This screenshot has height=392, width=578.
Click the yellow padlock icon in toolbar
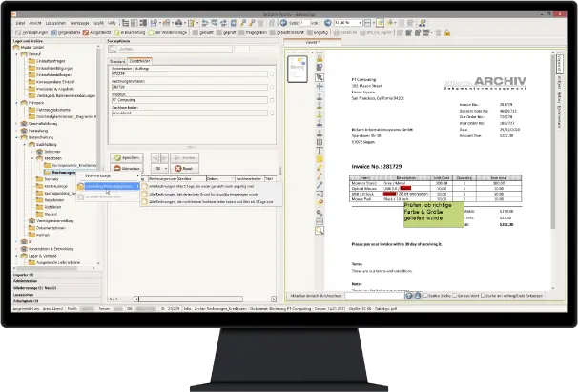447,32
